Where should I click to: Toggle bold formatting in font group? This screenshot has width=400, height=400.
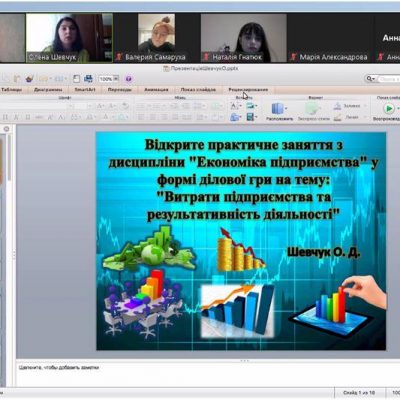click(5, 117)
